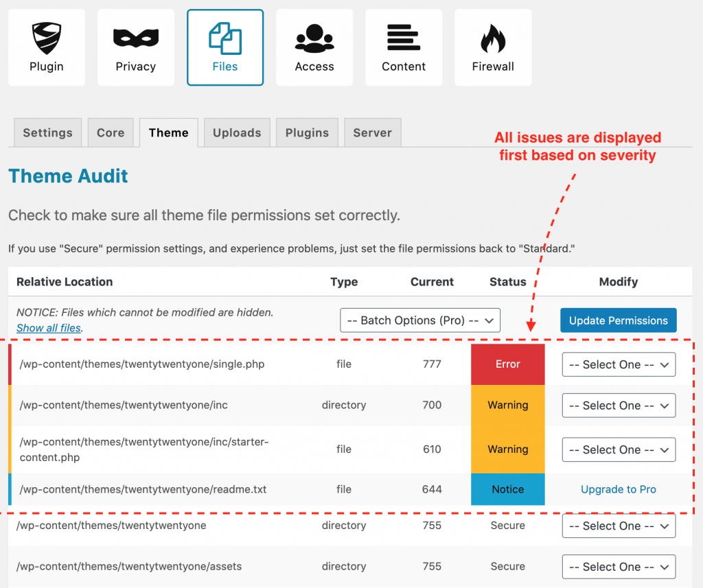Click the Modify column header
The image size is (703, 588).
619,282
